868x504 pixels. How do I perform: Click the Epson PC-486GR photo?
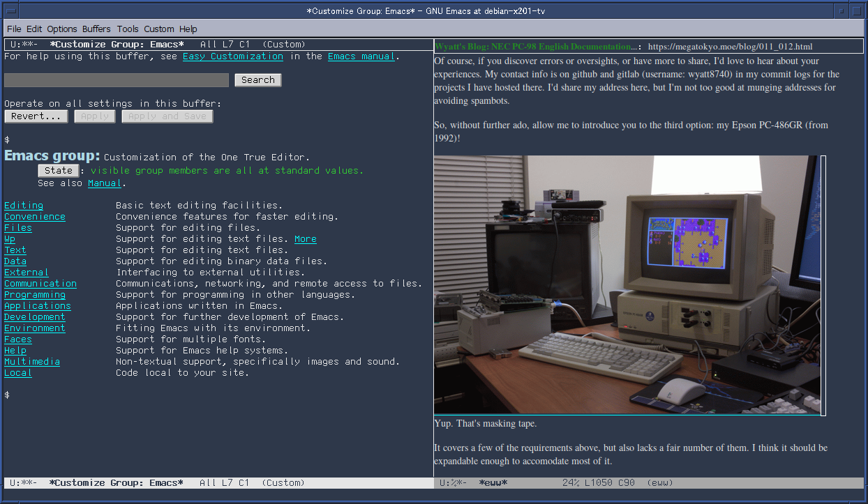(627, 285)
